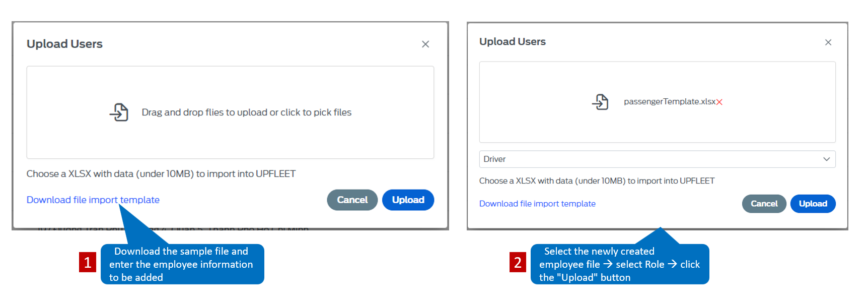Click the "Select the newly created" callout
Image resolution: width=868 pixels, height=298 pixels.
tap(620, 264)
